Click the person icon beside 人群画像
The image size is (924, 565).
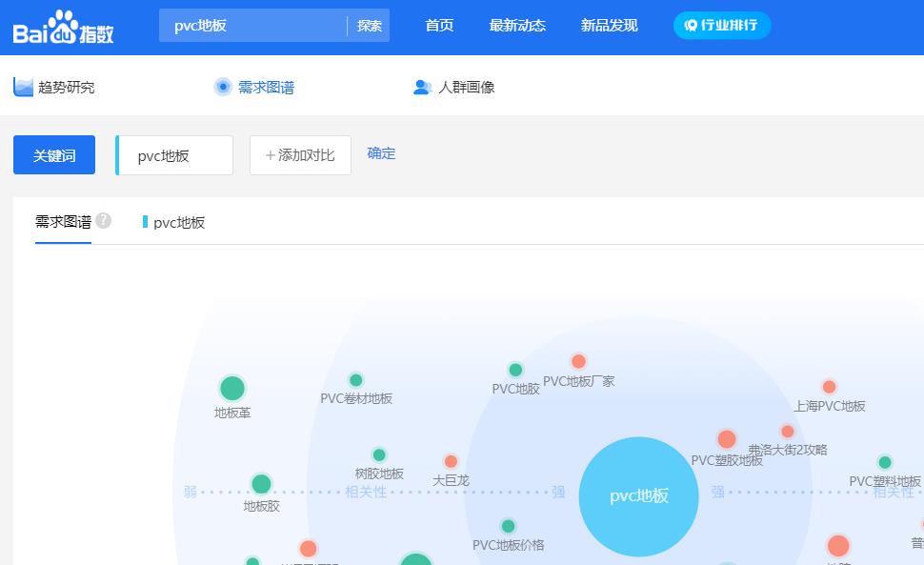[x=420, y=87]
